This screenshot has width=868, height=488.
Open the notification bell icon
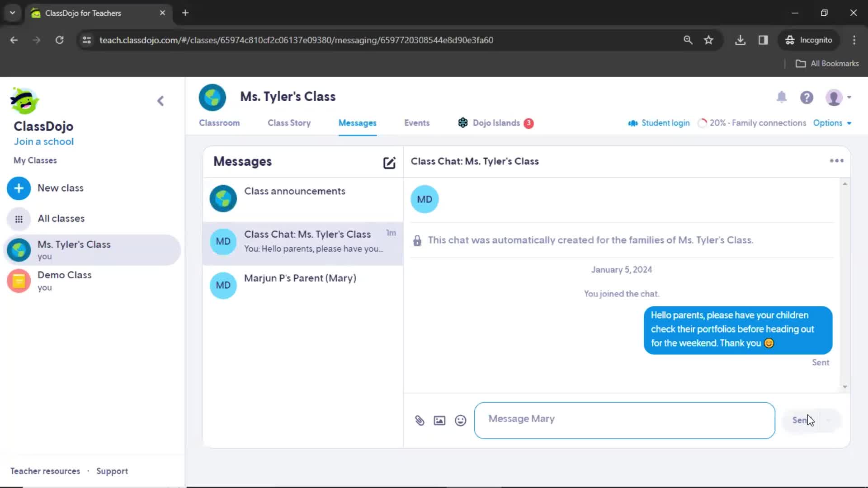(x=782, y=97)
